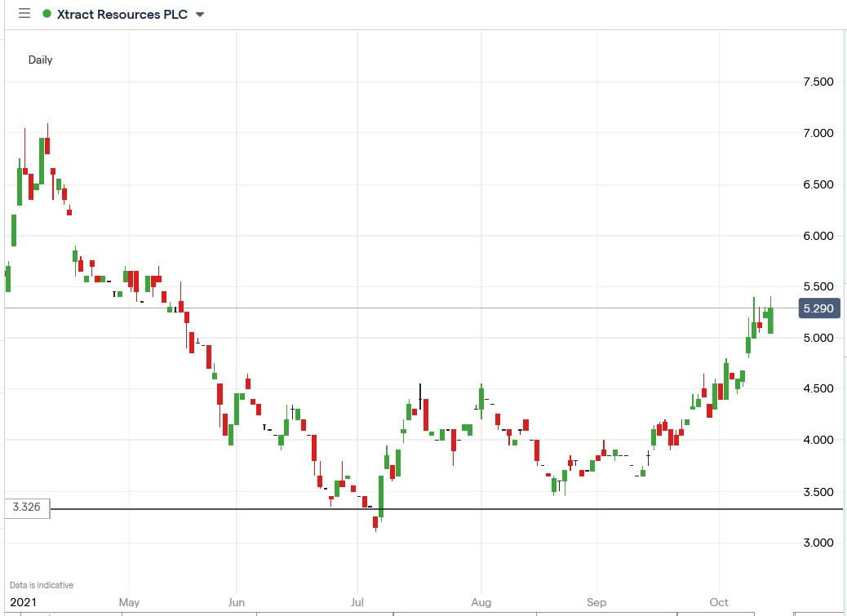The height and width of the screenshot is (616, 847).
Task: Select the current price badge showing 5.290
Action: click(x=818, y=308)
